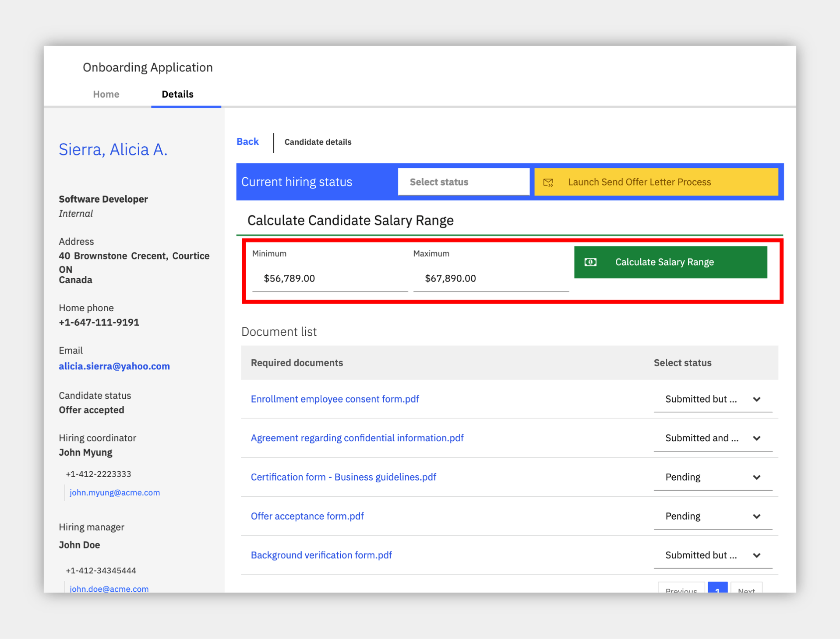This screenshot has width=840, height=639.
Task: Click hiring coordinator name John Myung
Action: tap(85, 453)
